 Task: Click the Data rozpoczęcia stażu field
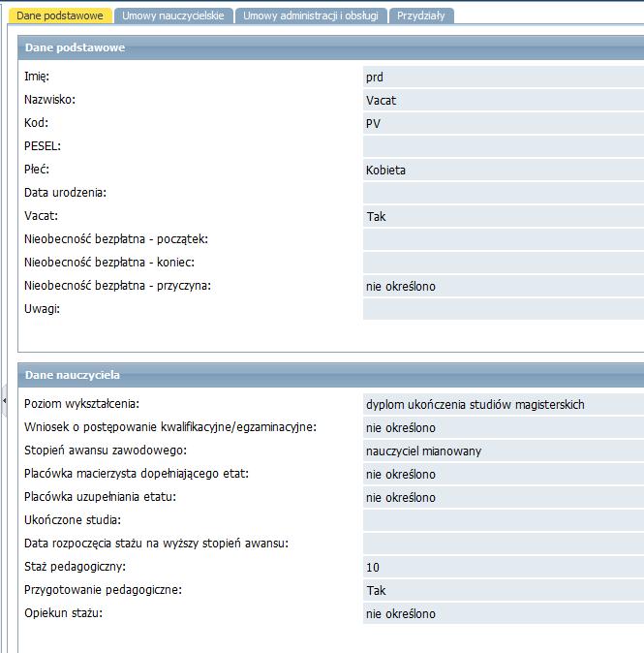point(504,544)
